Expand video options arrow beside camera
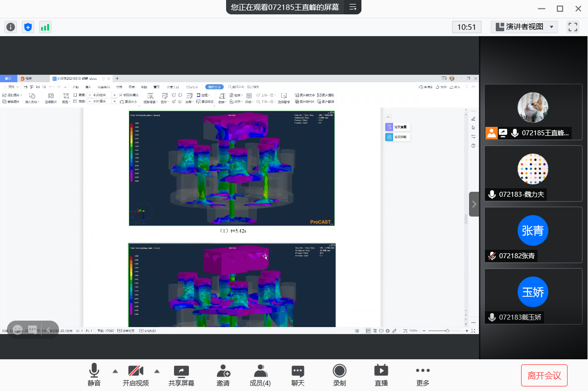 click(157, 371)
